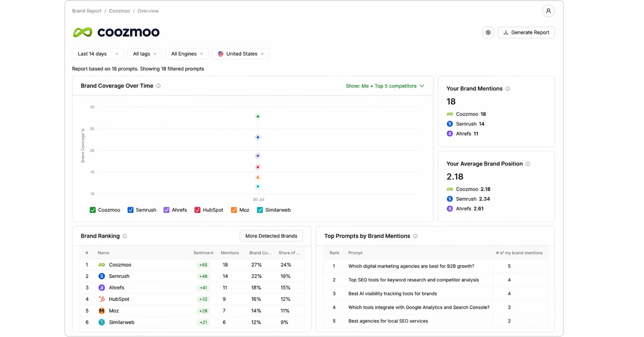This screenshot has width=644, height=337.
Task: Open the user profile icon
Action: 548,11
